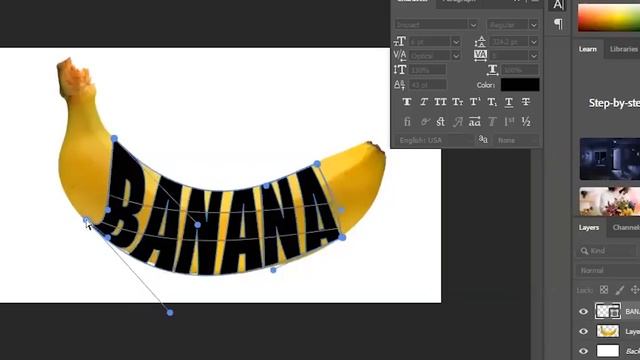Click the horizontal scale icon
The height and width of the screenshot is (360, 640).
point(493,70)
